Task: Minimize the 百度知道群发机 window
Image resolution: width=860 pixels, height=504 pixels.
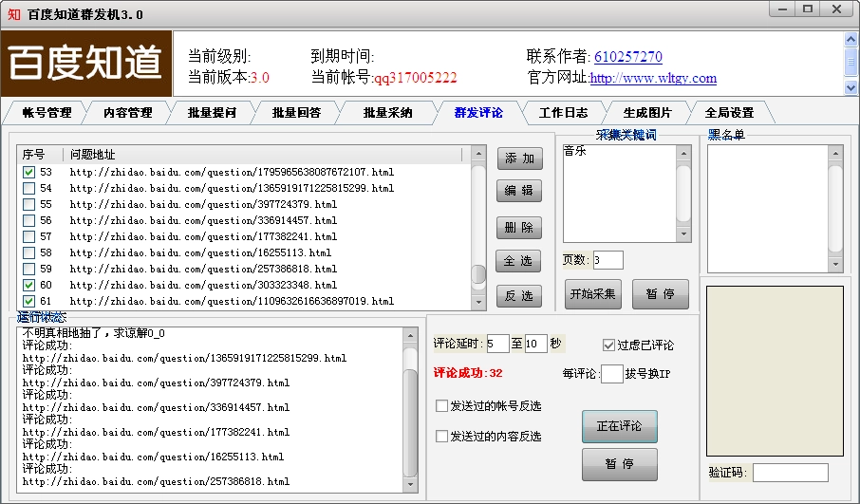Action: click(x=782, y=9)
